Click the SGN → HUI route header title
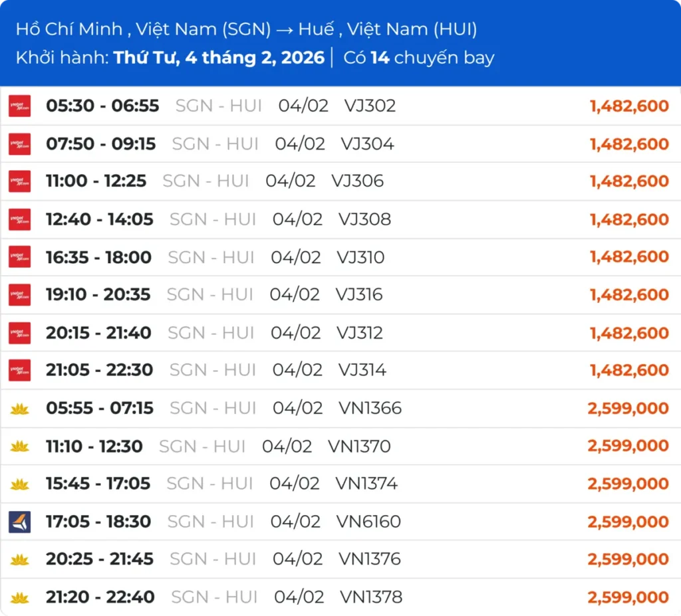Viewport: 681px width, 616px height. click(246, 29)
